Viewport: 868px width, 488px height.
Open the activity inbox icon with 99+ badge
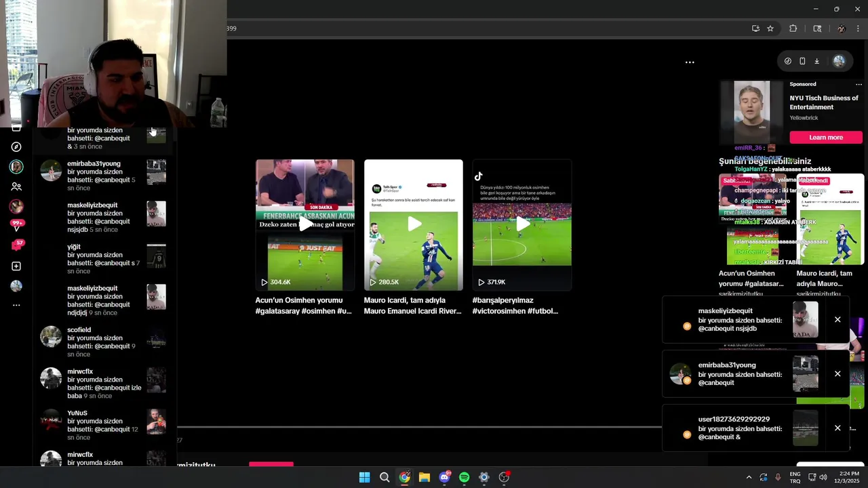pyautogui.click(x=16, y=226)
